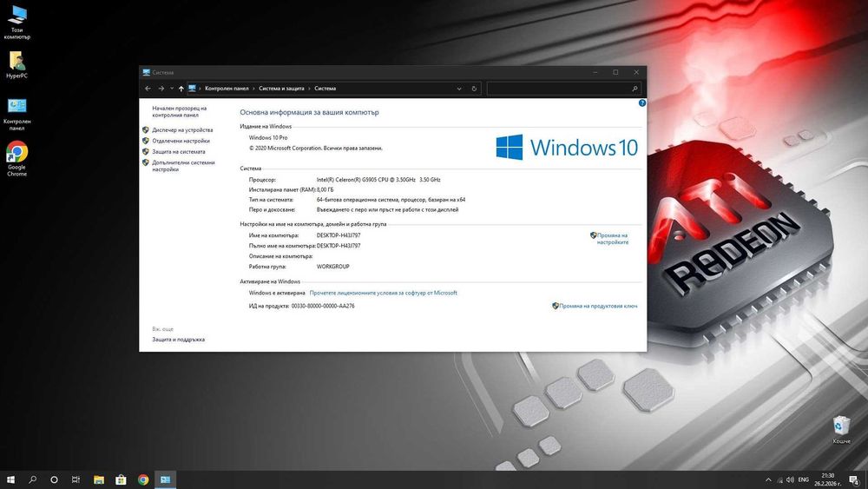Maximize the System window

[x=615, y=73]
